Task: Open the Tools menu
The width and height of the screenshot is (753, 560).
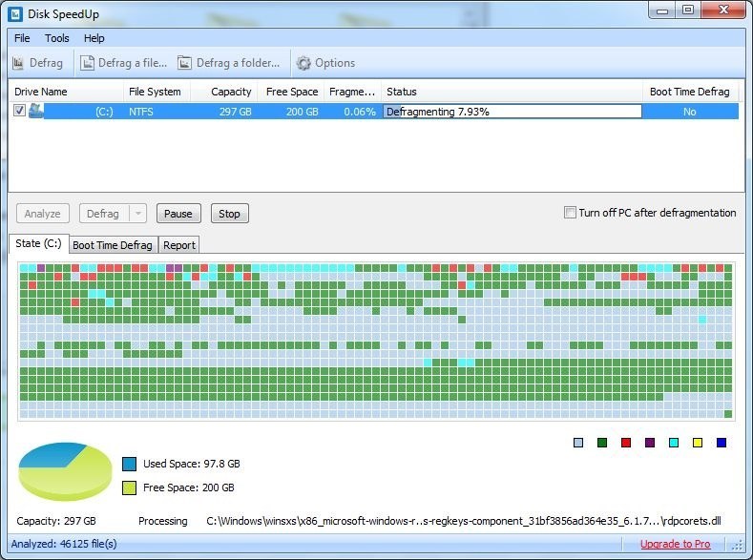Action: coord(57,38)
